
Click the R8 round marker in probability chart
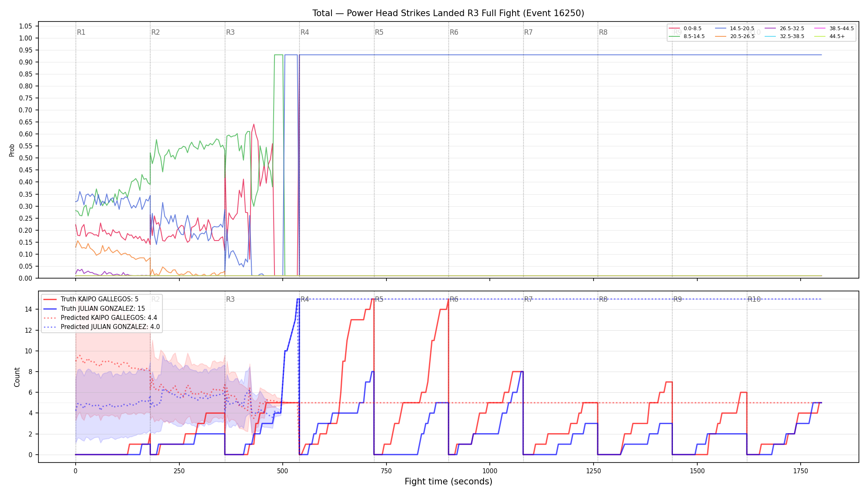point(603,32)
